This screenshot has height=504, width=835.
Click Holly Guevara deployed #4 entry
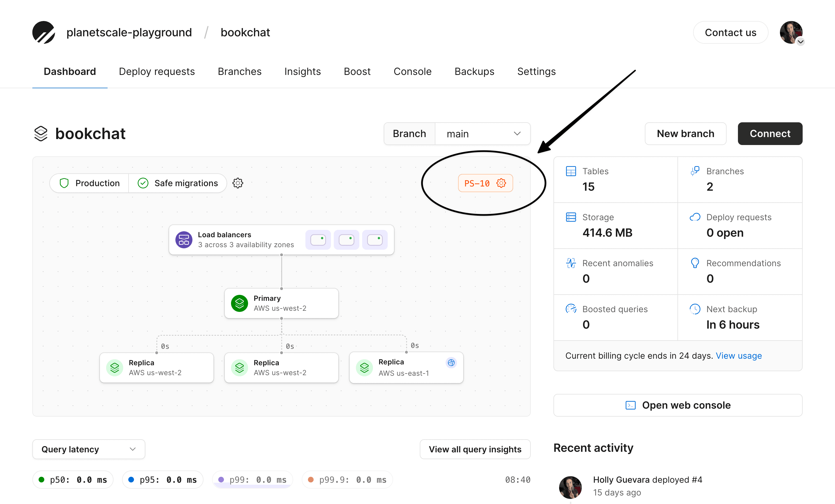coord(648,480)
